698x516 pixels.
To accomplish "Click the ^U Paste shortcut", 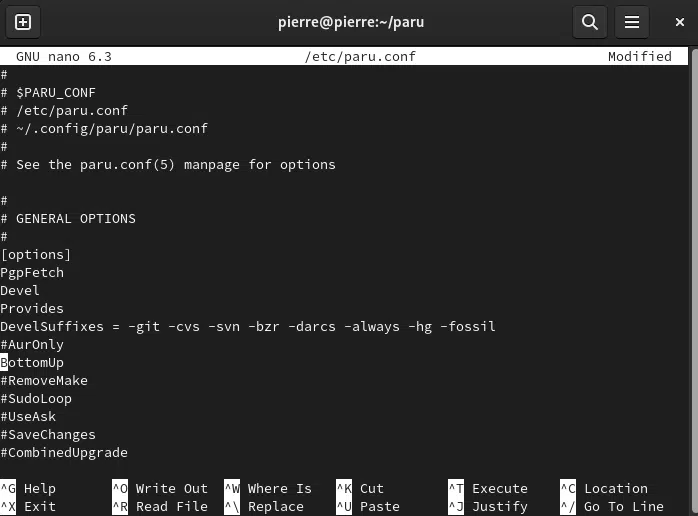I will 368,507.
